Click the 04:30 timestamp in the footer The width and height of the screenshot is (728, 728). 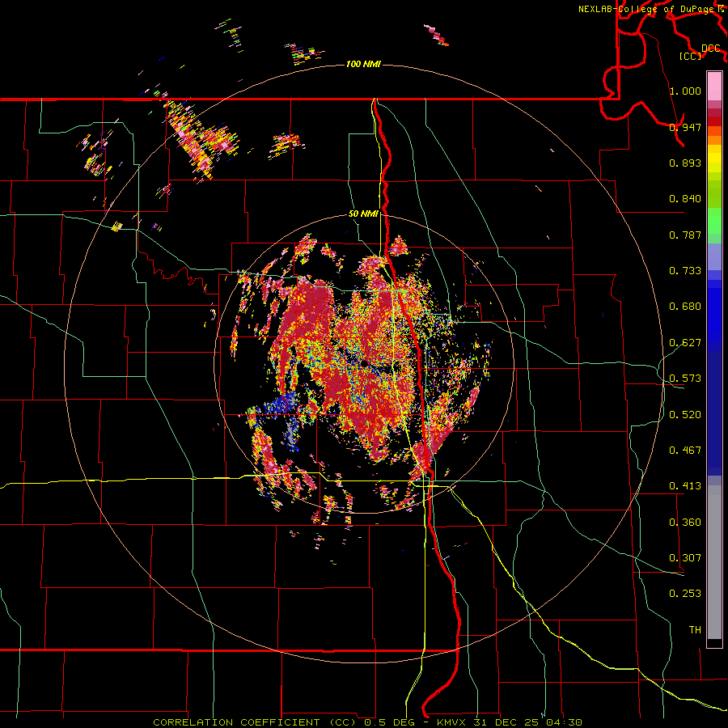tap(565, 722)
